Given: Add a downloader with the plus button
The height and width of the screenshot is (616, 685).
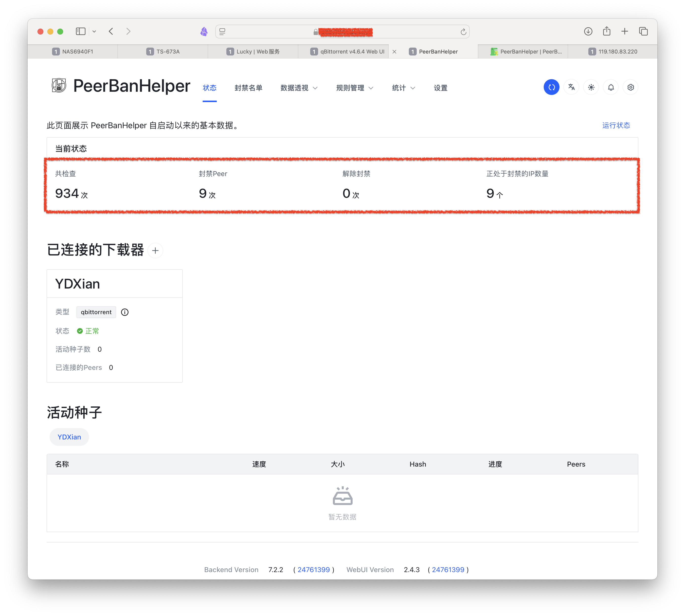Looking at the screenshot, I should (155, 251).
